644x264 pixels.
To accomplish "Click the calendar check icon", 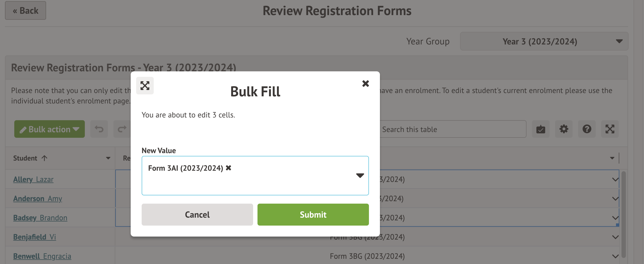I will [541, 129].
